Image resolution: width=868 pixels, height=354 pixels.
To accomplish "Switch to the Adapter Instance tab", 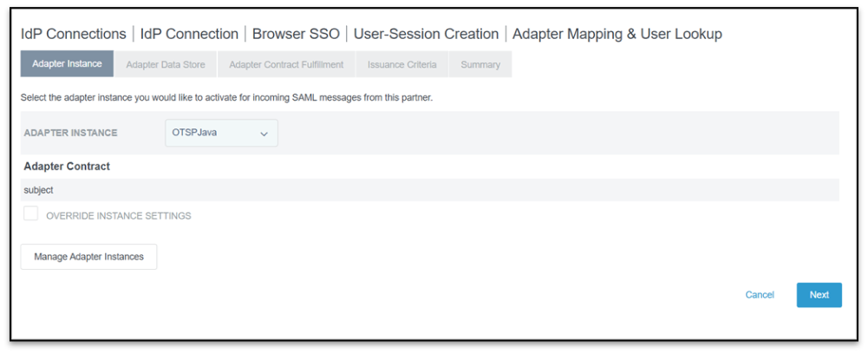I will 67,64.
